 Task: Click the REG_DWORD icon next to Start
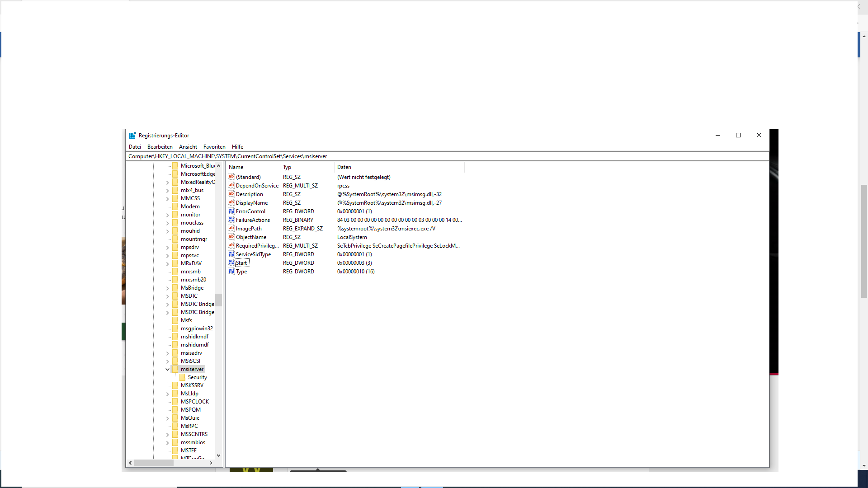pos(231,263)
